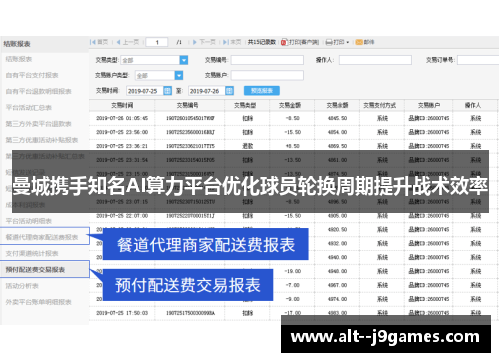This screenshot has height=362, width=500.
Task: Click the 交易时间 column header
Action: [122, 105]
